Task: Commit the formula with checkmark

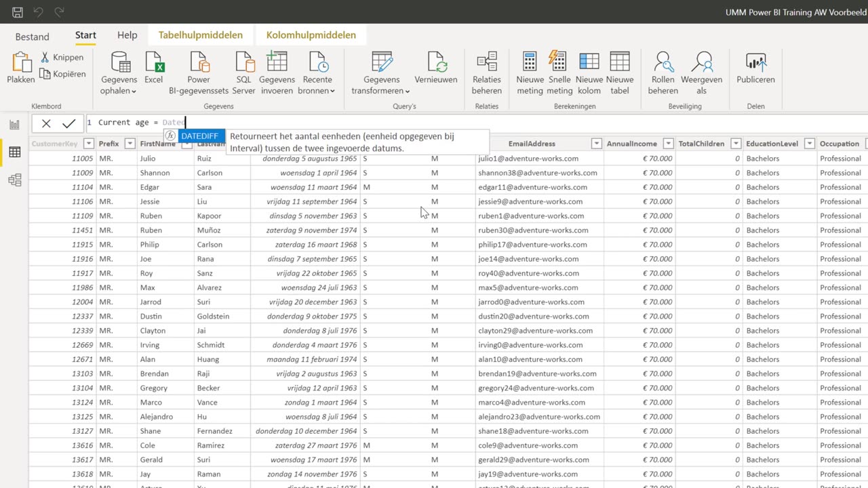Action: click(68, 123)
